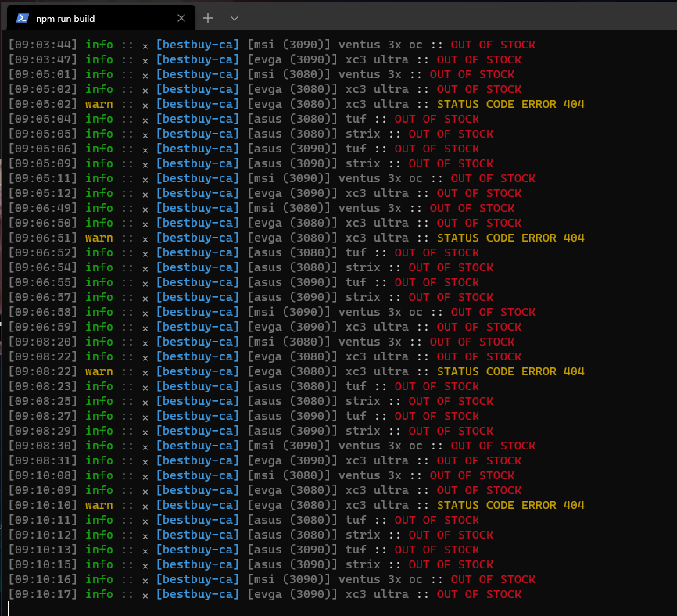
Task: Open the new tab profile dropdown
Action: [x=234, y=18]
